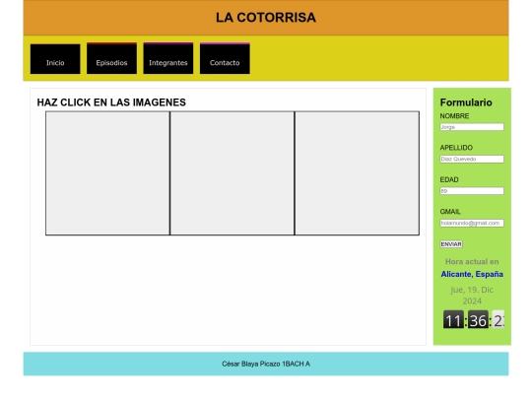Click the LA COTORRISA header title
The image size is (532, 399).
[266, 18]
